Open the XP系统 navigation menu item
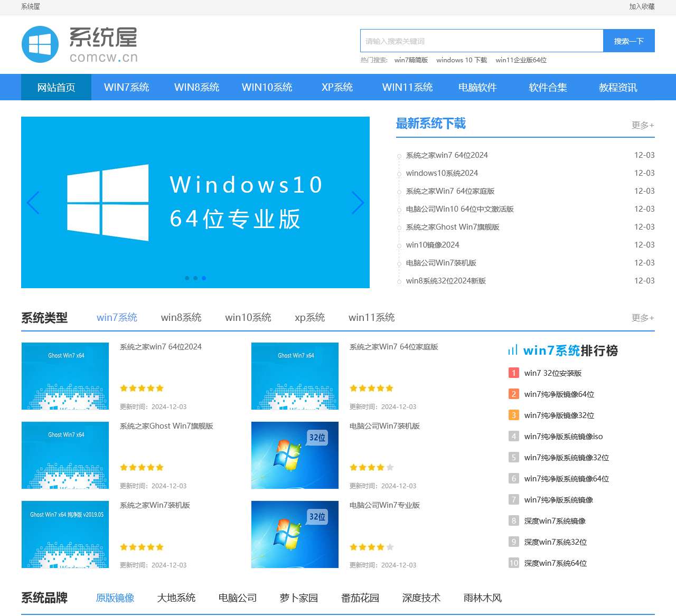676x616 pixels. 337,87
